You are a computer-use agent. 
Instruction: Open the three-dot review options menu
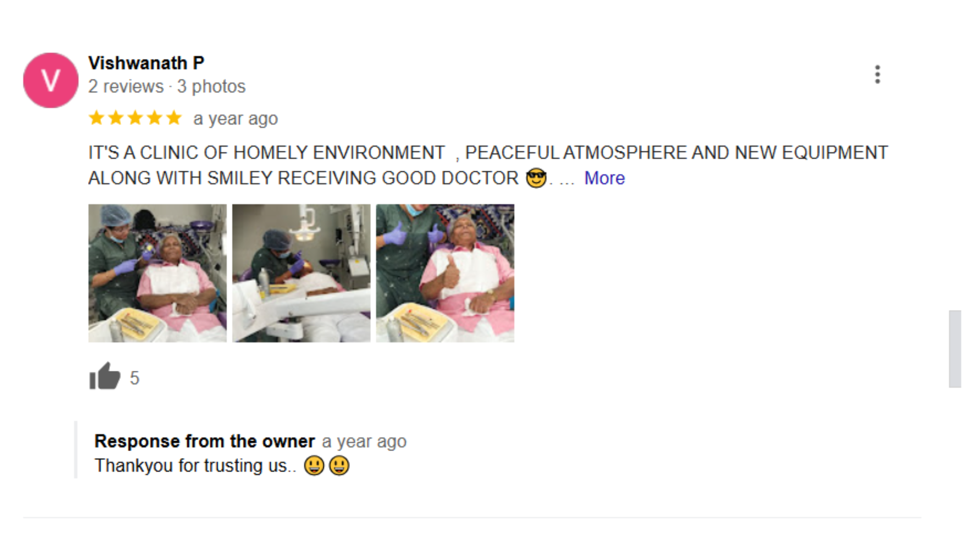coord(877,74)
